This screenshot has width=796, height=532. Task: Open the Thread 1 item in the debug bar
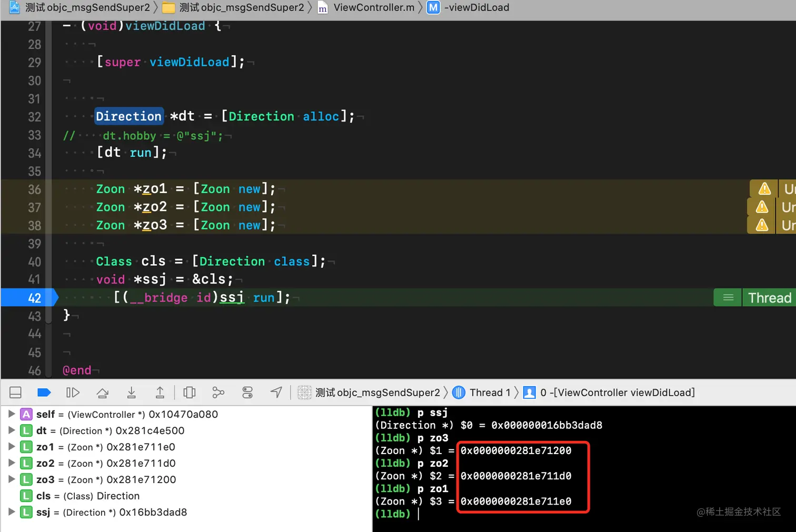tap(490, 393)
